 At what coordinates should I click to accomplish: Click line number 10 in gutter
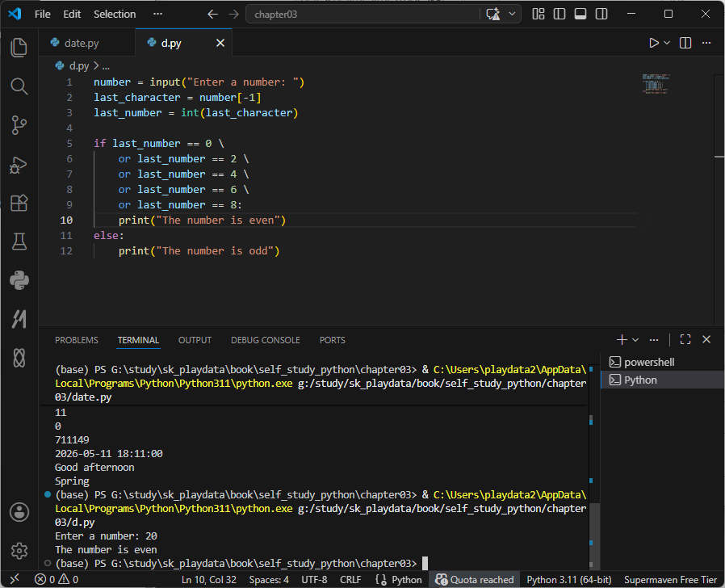(x=66, y=220)
